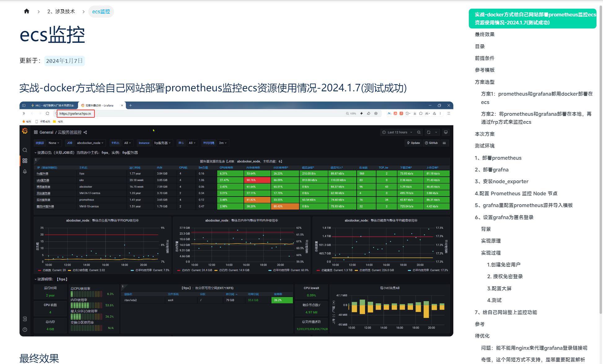This screenshot has width=603, height=364.
Task: Click the new tab plus icon
Action: (x=130, y=106)
